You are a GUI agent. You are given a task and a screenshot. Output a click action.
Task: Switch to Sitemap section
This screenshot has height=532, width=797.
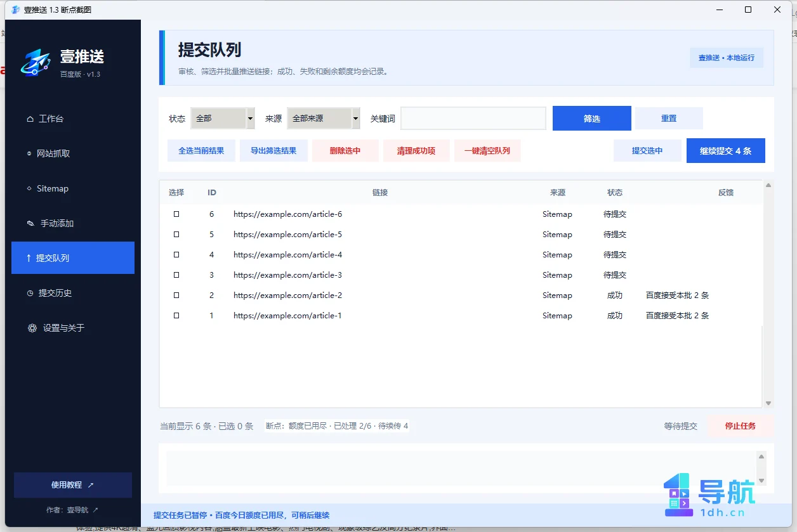coord(73,188)
